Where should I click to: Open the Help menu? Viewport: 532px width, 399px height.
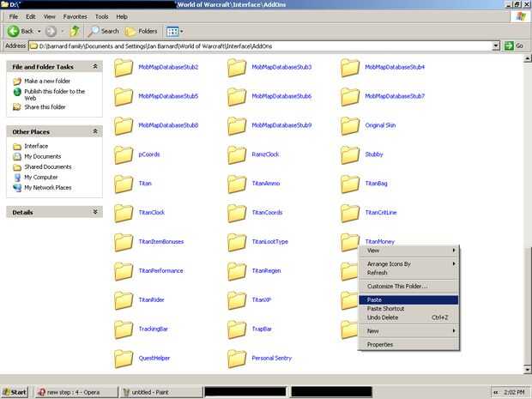tap(122, 16)
